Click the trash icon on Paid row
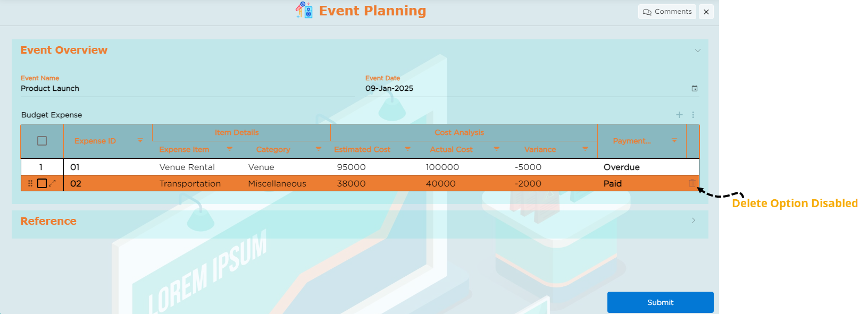This screenshot has height=314, width=868. [692, 183]
